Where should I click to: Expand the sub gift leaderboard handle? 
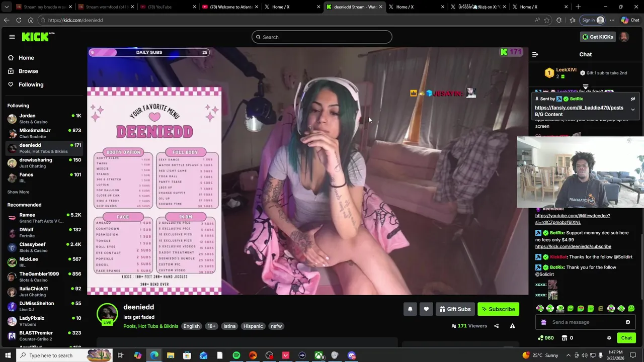point(585,86)
